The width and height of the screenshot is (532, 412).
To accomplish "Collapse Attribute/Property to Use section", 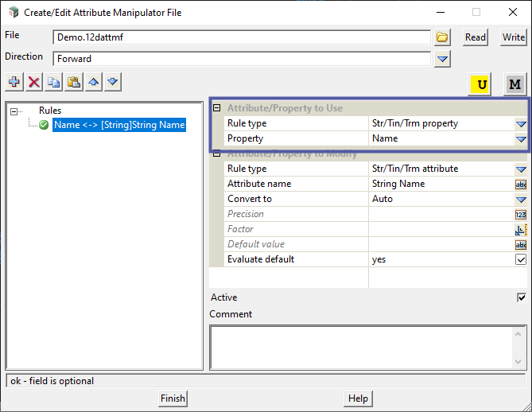I will [217, 108].
